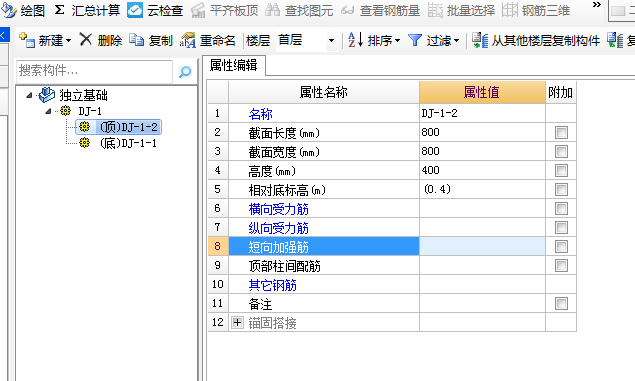Click the 平齐板顶 tool

(224, 11)
